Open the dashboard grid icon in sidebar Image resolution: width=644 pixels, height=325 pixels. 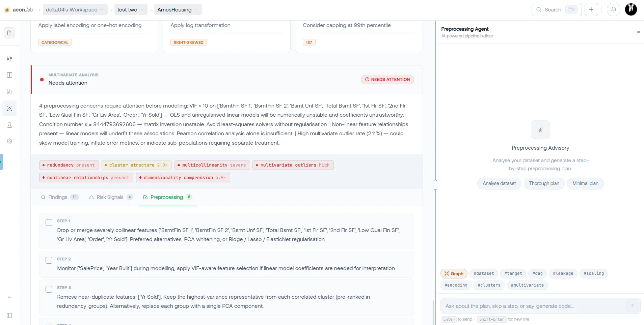[9, 59]
